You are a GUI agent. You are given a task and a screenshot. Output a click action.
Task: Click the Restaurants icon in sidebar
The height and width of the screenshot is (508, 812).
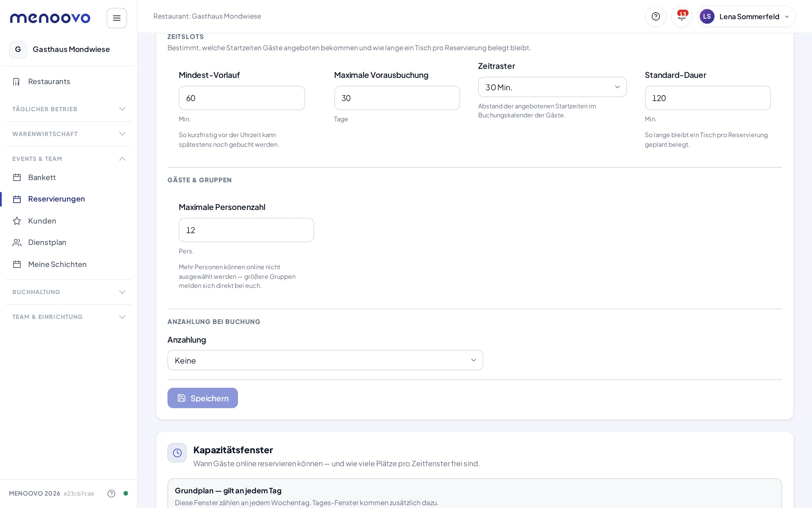[x=16, y=82]
